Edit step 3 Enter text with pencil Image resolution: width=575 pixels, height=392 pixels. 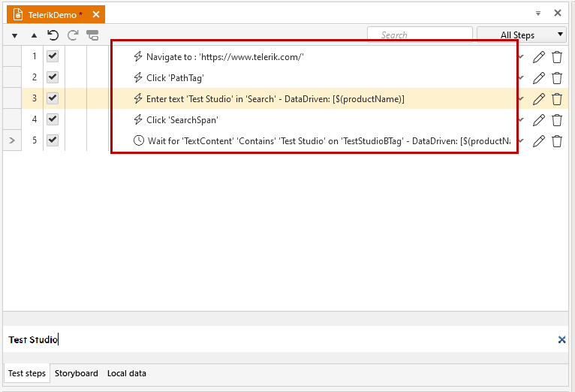[x=539, y=98]
